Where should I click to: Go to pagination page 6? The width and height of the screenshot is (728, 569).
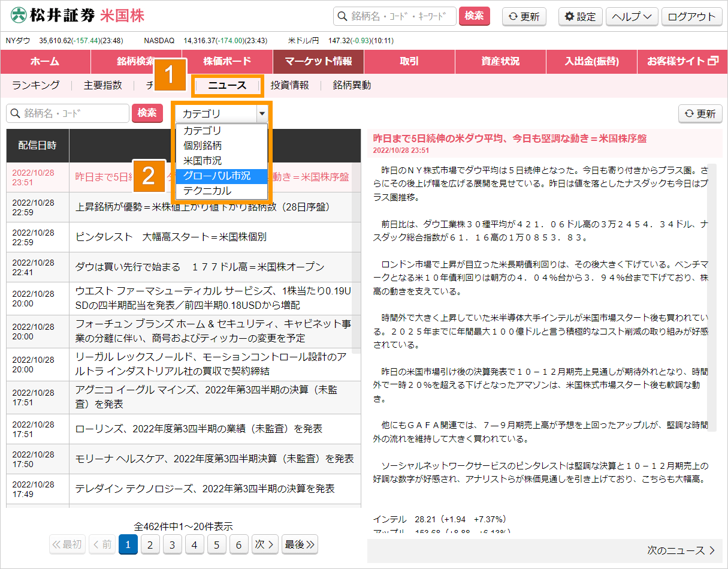pos(238,544)
